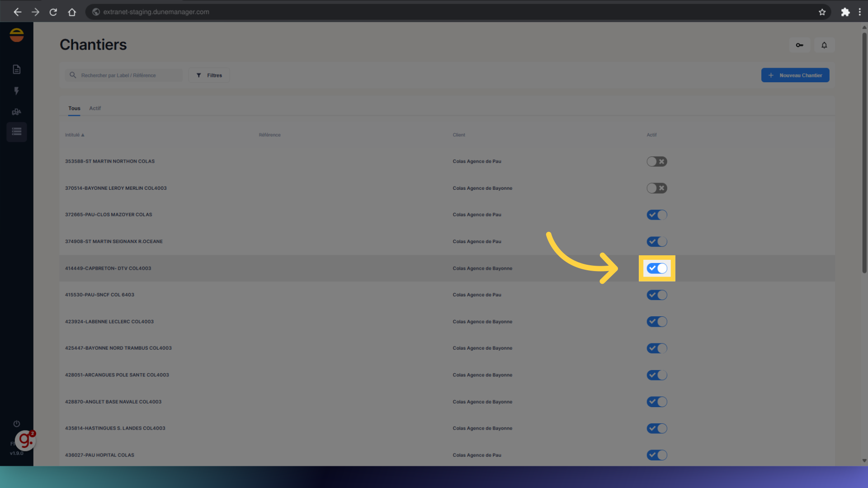Click the Dune Manager logo in sidebar
Viewport: 868px width, 488px height.
[x=17, y=35]
